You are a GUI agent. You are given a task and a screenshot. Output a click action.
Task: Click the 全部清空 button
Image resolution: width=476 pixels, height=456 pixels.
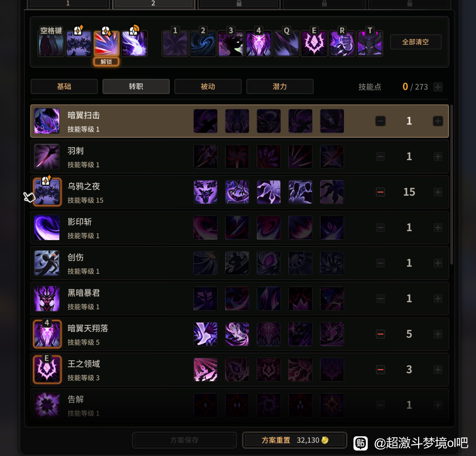pyautogui.click(x=416, y=42)
